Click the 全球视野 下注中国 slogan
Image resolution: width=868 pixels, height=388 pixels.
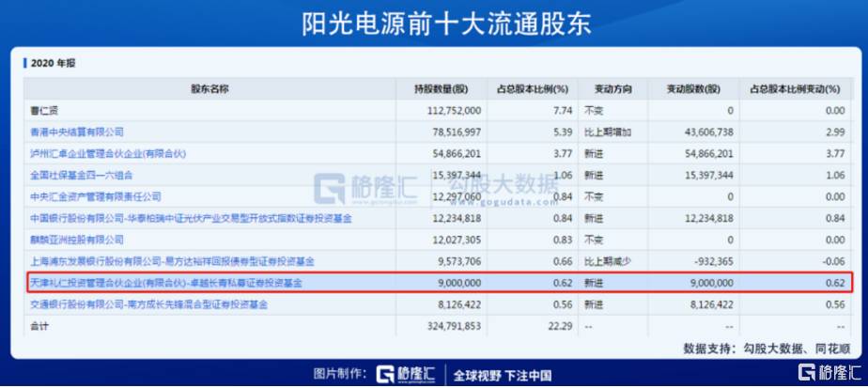[x=502, y=375]
